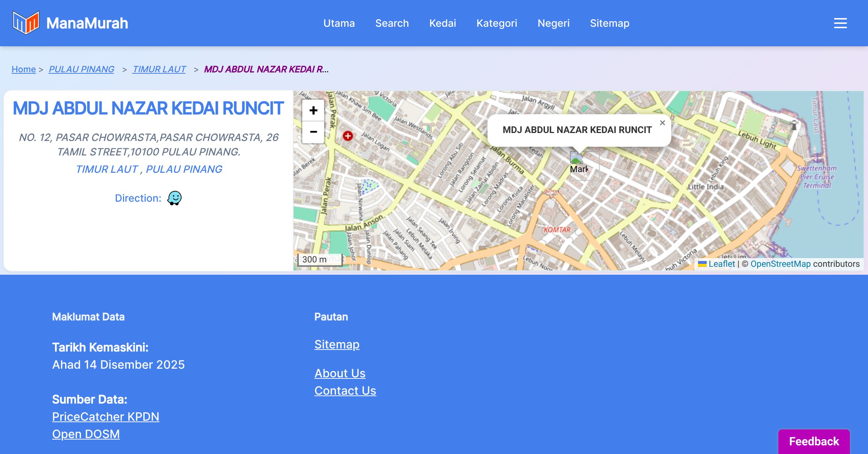Click the red hospital map icon

348,136
